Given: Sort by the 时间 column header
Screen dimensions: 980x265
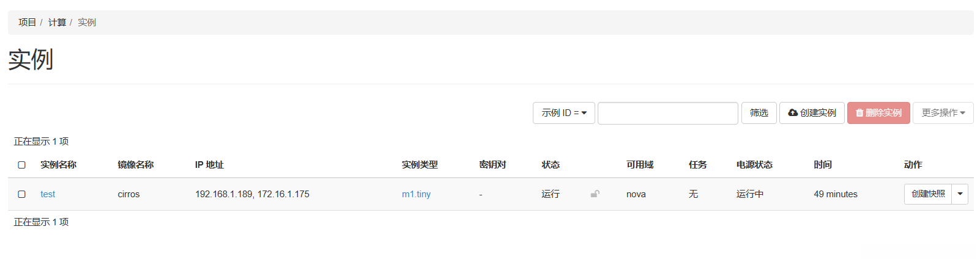Looking at the screenshot, I should 822,165.
